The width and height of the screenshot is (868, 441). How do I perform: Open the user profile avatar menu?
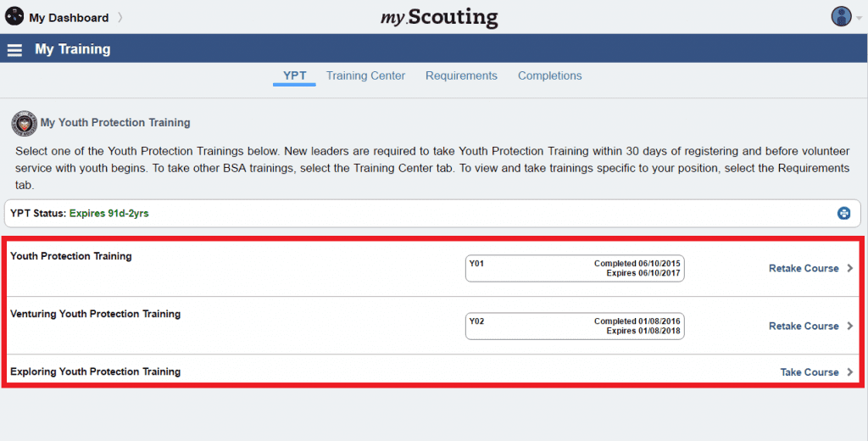841,16
